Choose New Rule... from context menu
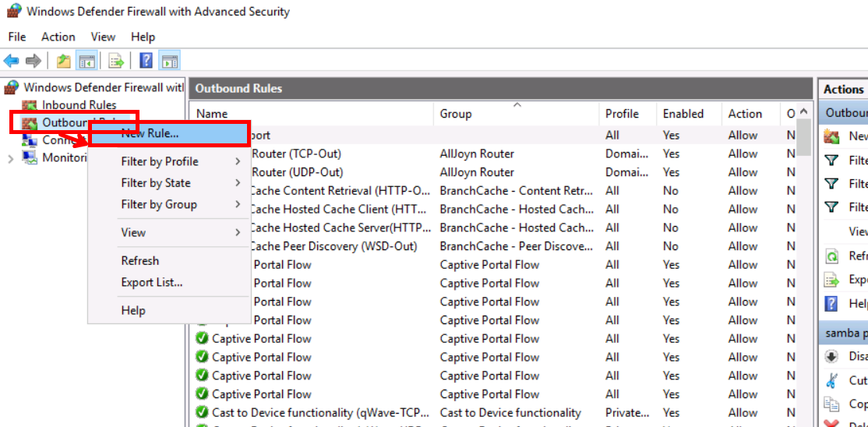The height and width of the screenshot is (427, 868). click(169, 133)
